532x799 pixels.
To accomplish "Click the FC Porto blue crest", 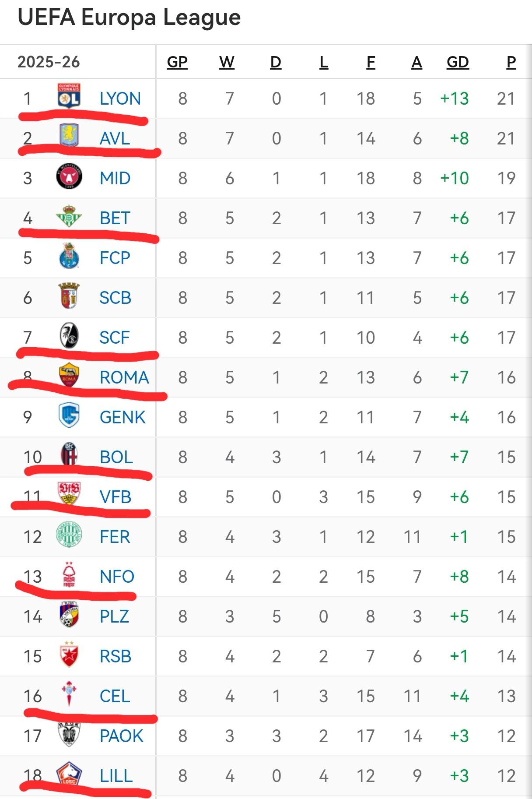I will [69, 257].
